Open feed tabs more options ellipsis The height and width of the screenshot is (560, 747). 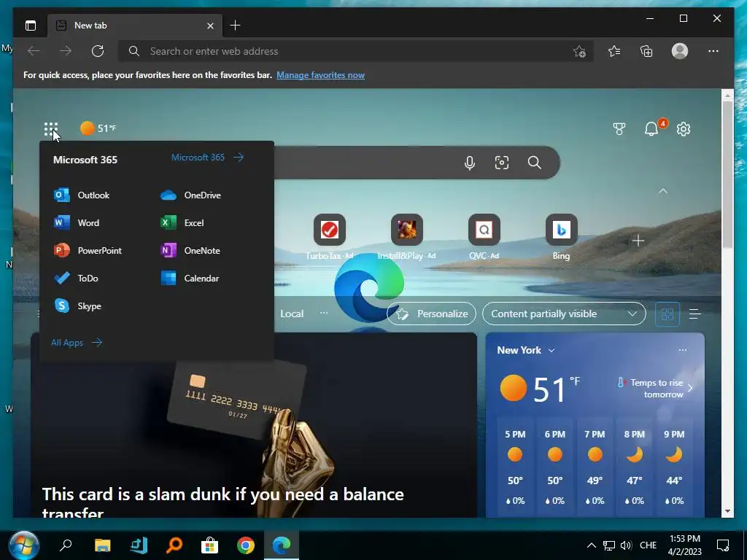click(324, 313)
